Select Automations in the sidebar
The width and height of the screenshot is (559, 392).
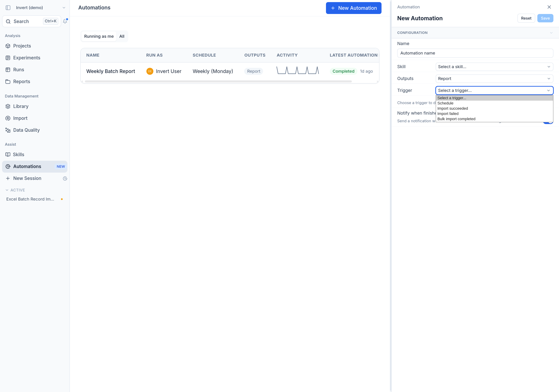pyautogui.click(x=35, y=166)
